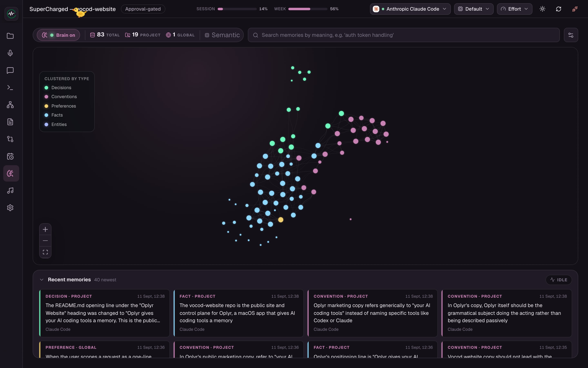Toggle the Brain on switch
This screenshot has width=588, height=368.
(58, 35)
